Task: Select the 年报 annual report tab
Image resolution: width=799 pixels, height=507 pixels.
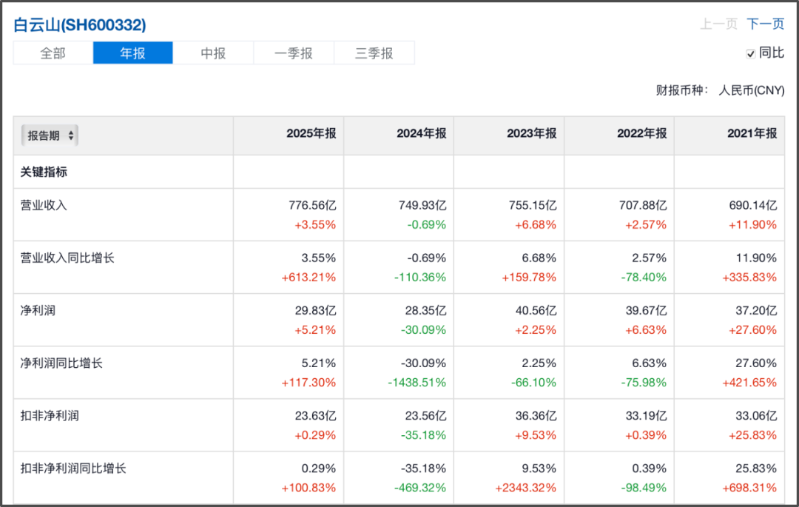Action: [133, 53]
